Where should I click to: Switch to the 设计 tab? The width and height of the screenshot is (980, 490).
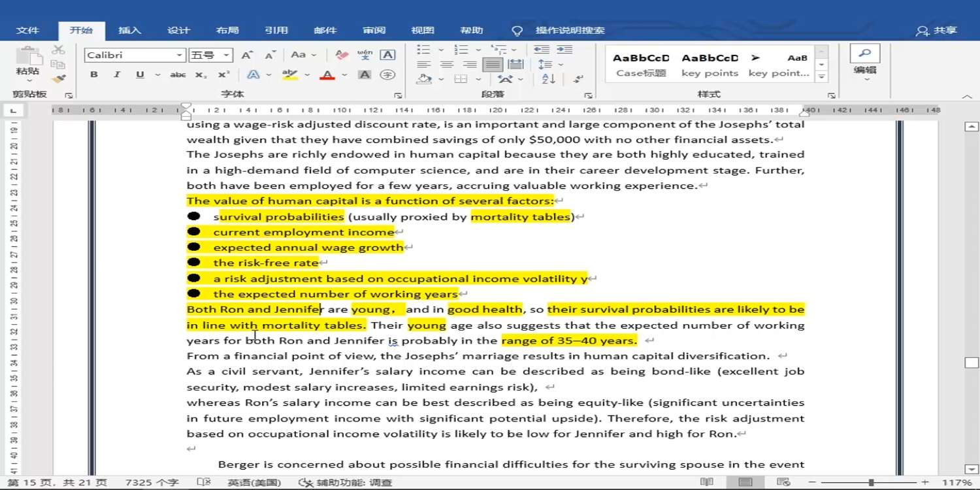click(178, 30)
